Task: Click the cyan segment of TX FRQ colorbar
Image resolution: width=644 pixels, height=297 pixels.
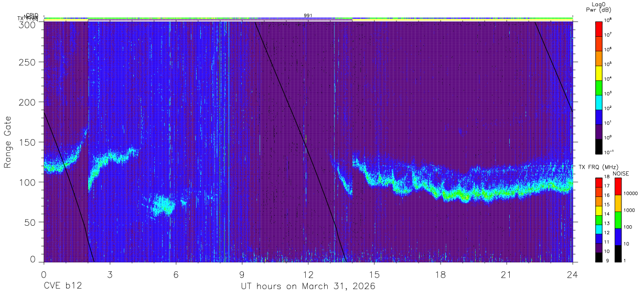Action: point(599,229)
